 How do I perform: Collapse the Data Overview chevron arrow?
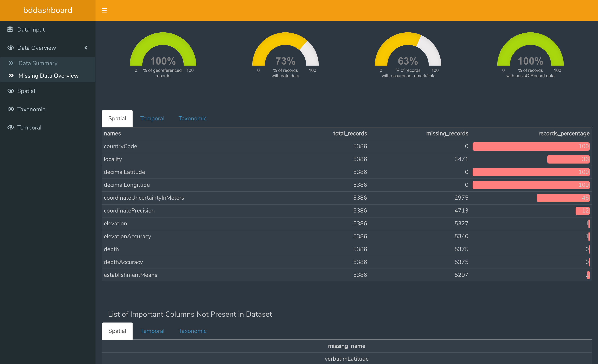[86, 48]
